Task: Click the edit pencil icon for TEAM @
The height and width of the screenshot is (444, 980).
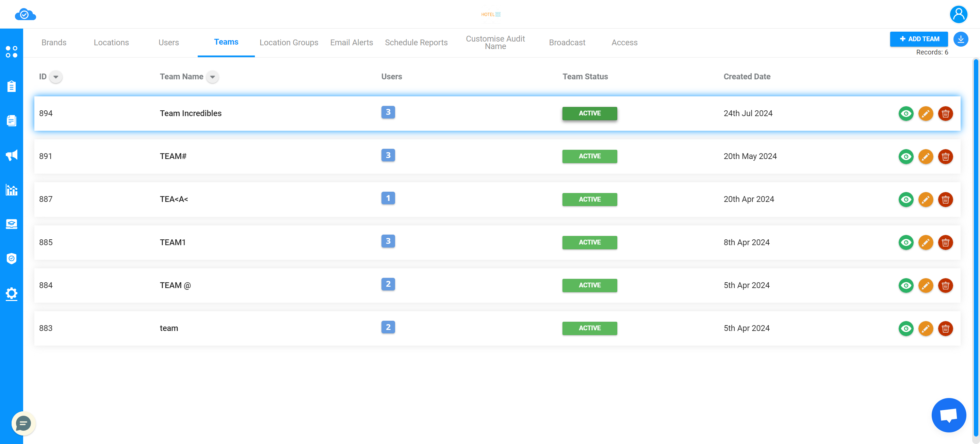Action: point(926,285)
